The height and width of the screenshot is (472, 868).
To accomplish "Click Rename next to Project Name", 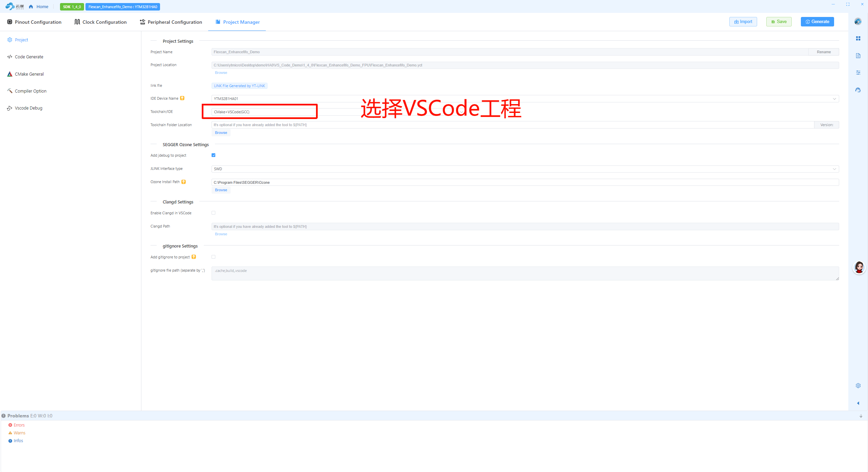I will [824, 52].
